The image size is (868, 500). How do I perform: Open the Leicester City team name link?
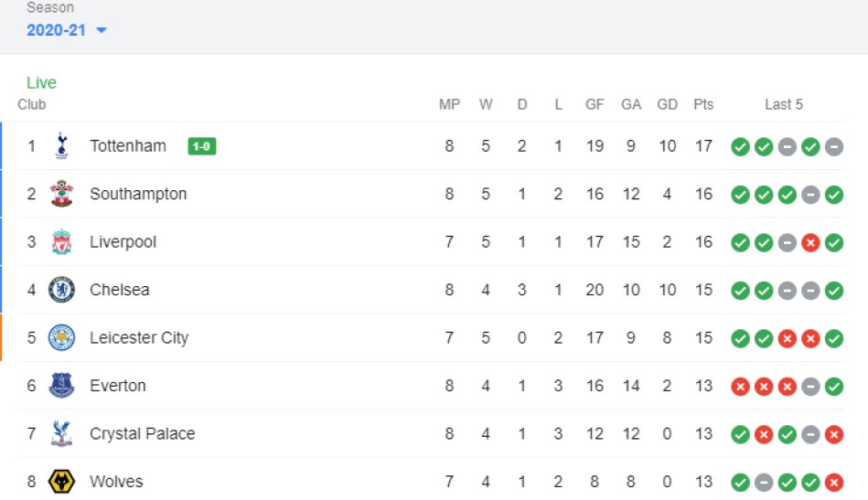[139, 338]
